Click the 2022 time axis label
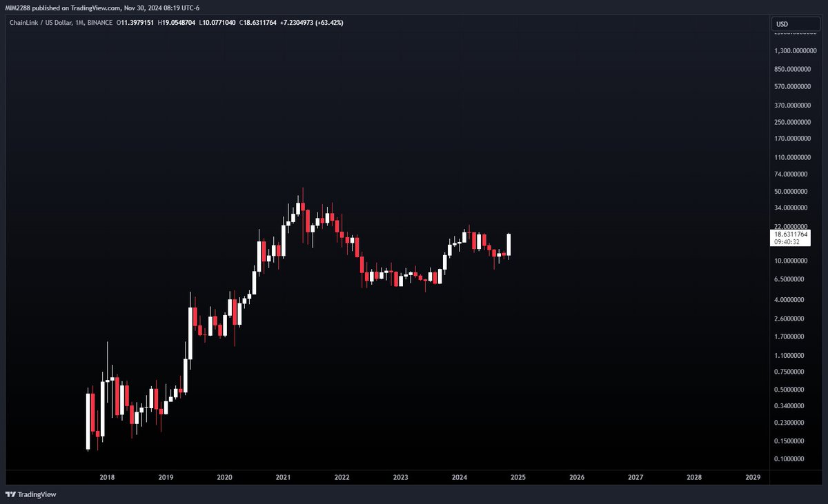The image size is (828, 504). point(342,477)
